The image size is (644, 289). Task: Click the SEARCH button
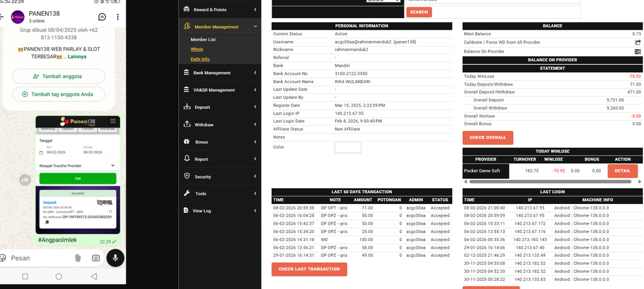419,12
